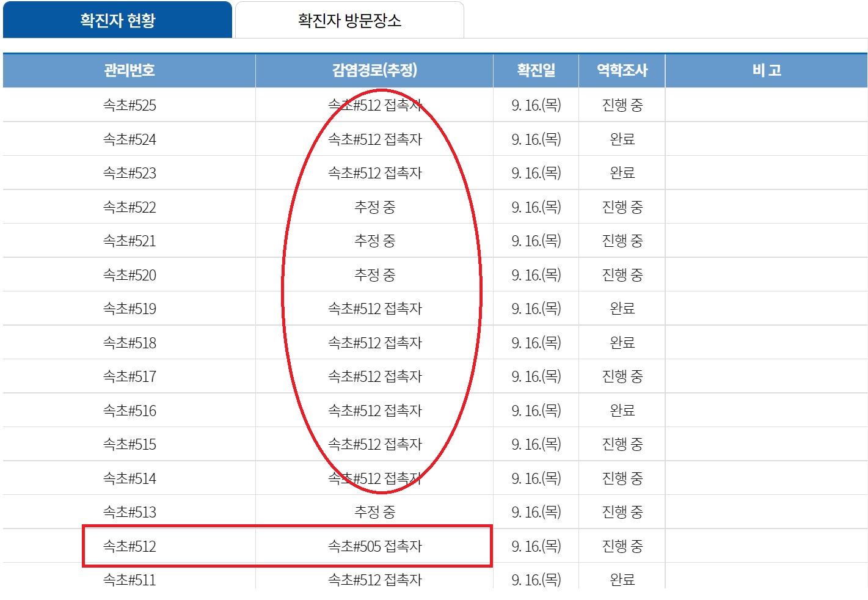Select the 속초#520 management number cell
The height and width of the screenshot is (600, 868).
[129, 275]
